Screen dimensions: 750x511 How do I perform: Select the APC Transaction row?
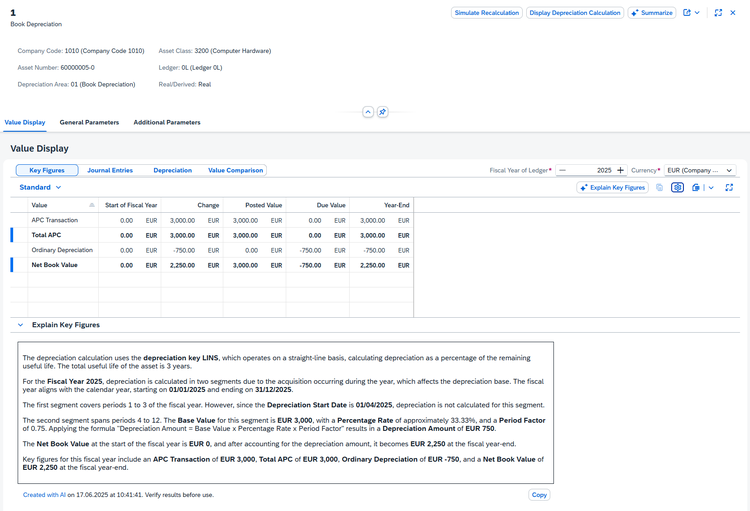click(212, 221)
